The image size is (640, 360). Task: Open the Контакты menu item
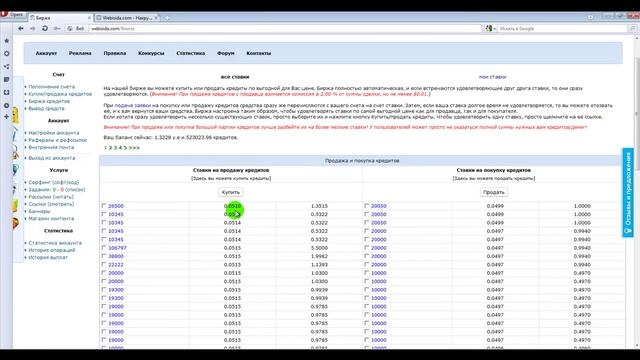click(x=258, y=53)
